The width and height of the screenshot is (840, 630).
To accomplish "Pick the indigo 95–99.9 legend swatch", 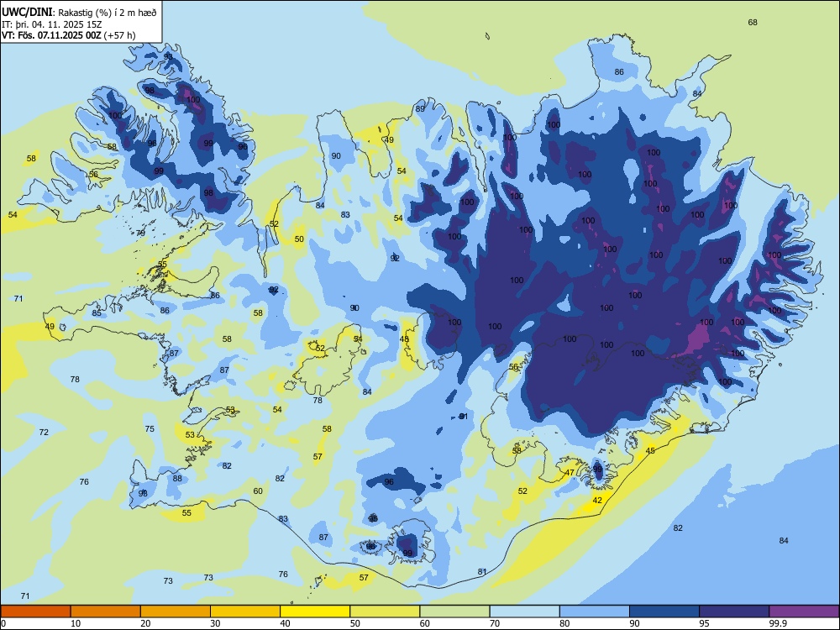I will [x=734, y=612].
